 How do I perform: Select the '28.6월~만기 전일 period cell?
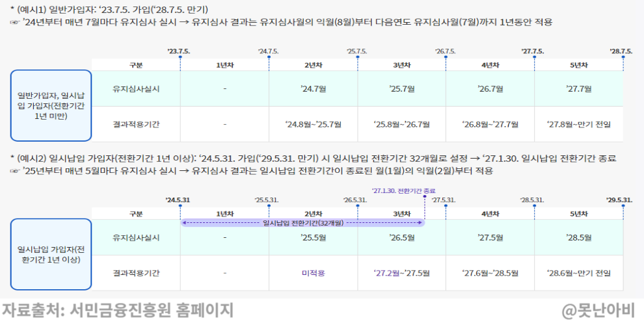click(579, 273)
